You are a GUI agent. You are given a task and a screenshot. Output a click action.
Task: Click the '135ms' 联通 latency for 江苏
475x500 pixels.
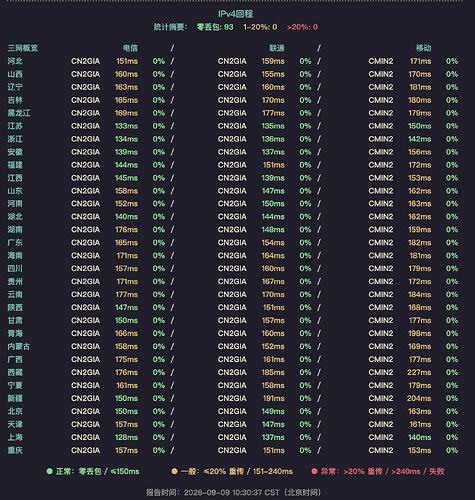click(x=273, y=126)
